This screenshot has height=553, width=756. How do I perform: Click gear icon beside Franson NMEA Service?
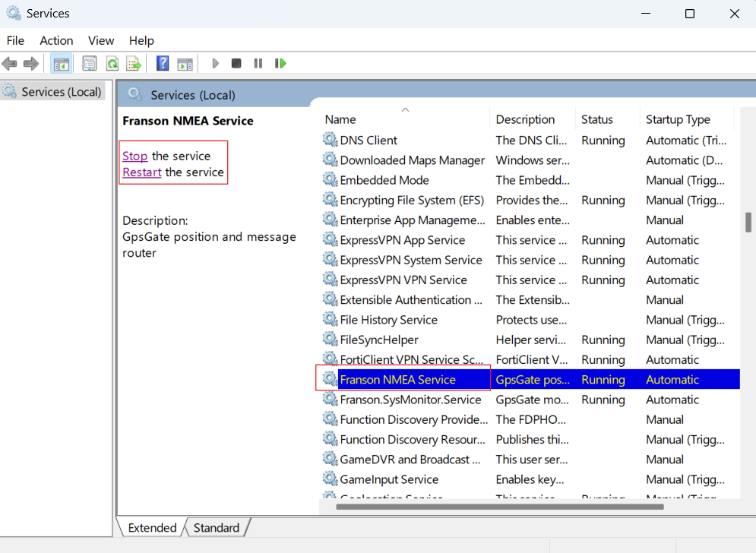tap(330, 379)
